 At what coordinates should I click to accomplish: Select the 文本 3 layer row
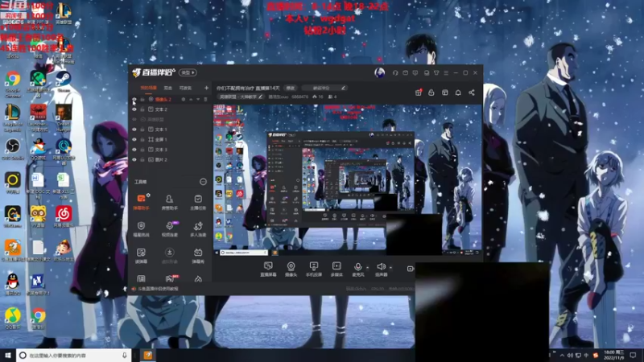pyautogui.click(x=170, y=150)
